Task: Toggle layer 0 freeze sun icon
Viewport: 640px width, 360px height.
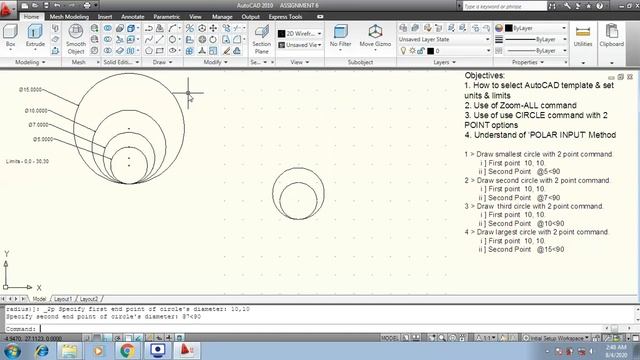Action: [x=412, y=51]
